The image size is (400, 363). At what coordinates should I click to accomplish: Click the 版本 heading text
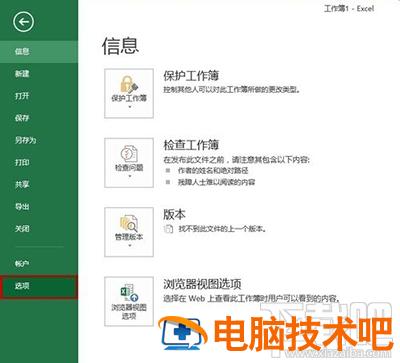coord(174,214)
